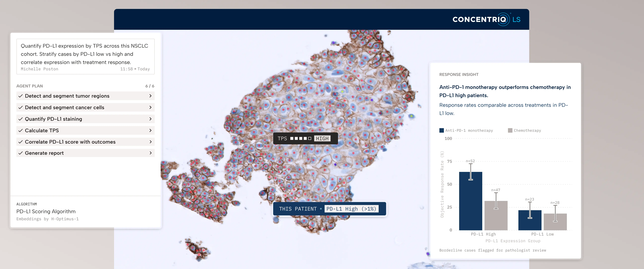Click the Anti-PD-1 monotherapy legend swatch
644x269 pixels.
[442, 130]
